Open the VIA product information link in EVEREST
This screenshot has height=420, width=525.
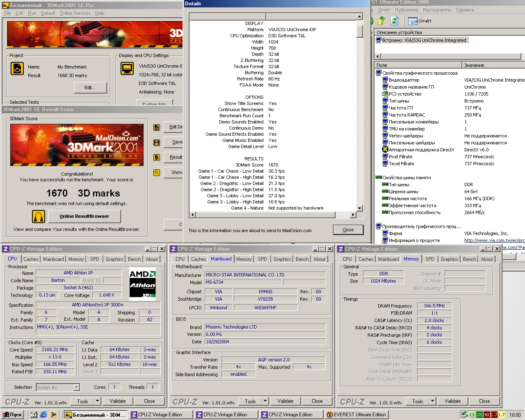494,240
